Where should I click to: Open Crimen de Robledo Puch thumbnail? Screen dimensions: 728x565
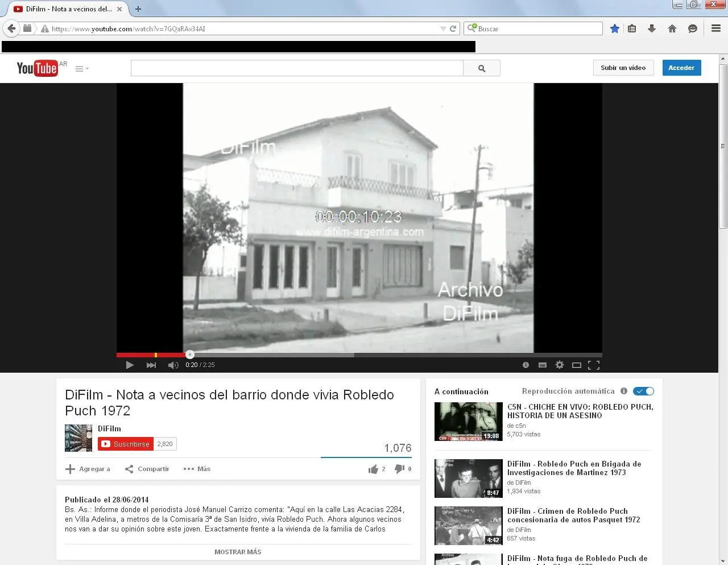point(469,526)
